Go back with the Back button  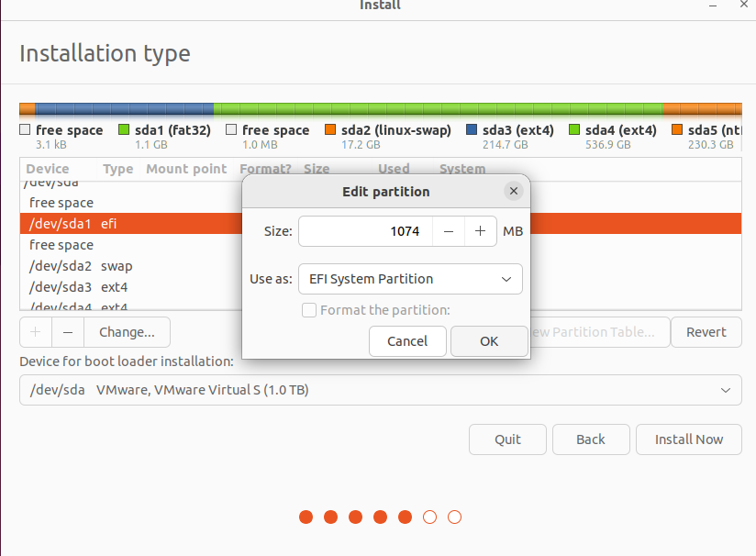[590, 439]
